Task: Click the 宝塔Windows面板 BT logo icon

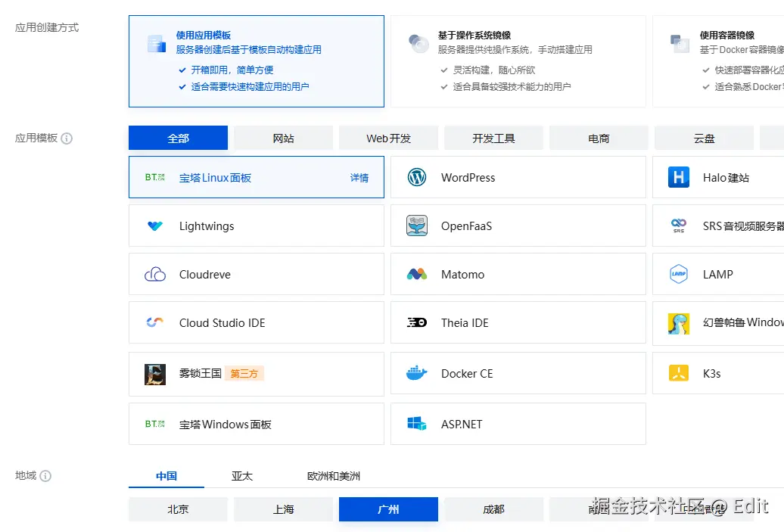Action: [x=155, y=424]
